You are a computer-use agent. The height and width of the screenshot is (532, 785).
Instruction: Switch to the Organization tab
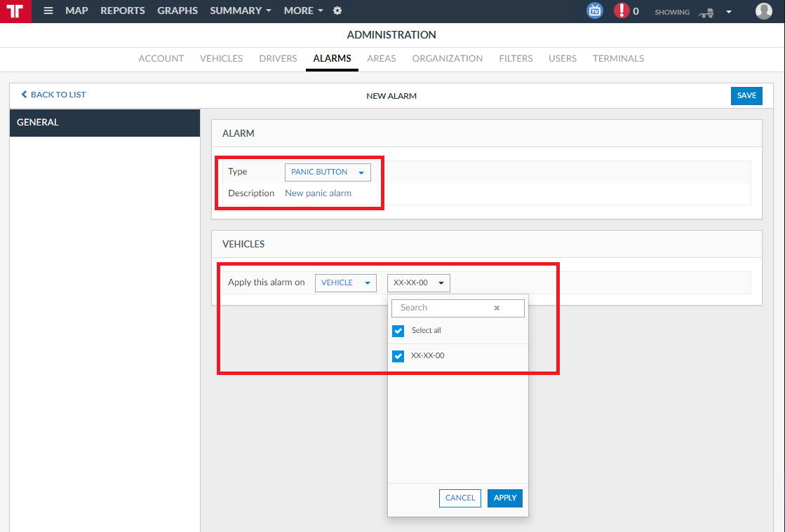coord(447,58)
